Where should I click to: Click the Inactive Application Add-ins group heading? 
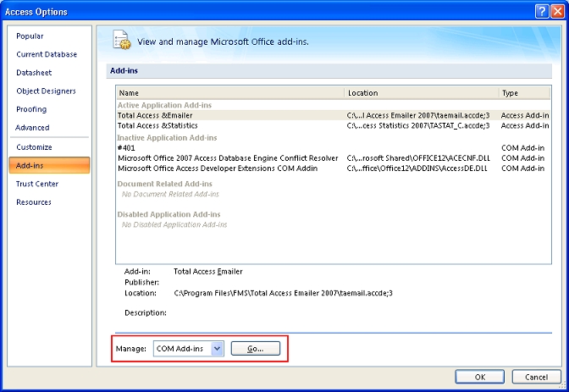[x=167, y=138]
